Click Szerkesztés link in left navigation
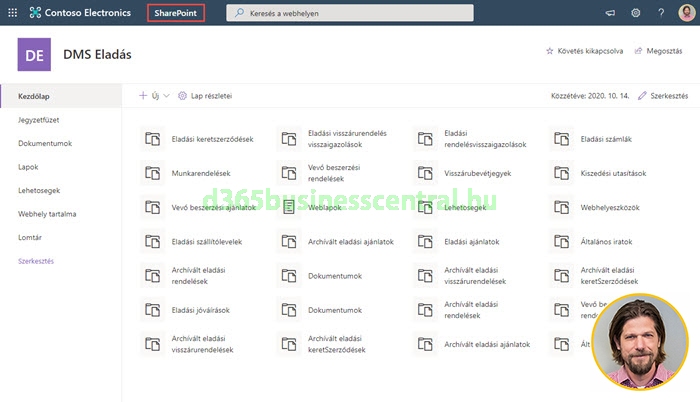The image size is (700, 402). tap(39, 260)
